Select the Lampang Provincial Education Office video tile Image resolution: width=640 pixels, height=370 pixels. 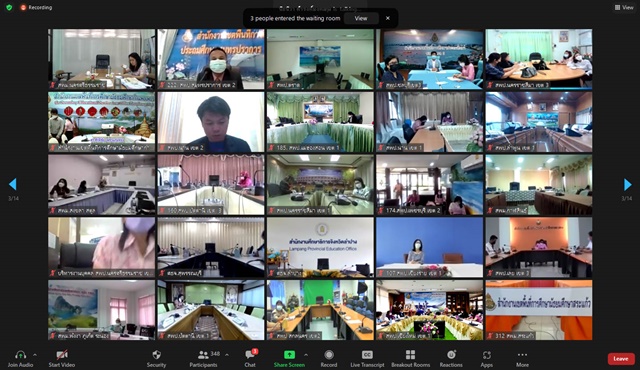(320, 247)
